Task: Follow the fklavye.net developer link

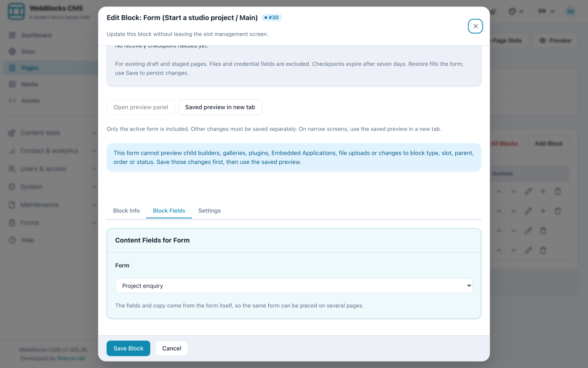Action: [71, 358]
